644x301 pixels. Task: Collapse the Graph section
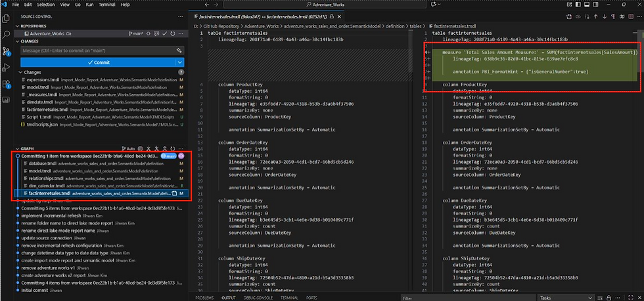[x=18, y=149]
